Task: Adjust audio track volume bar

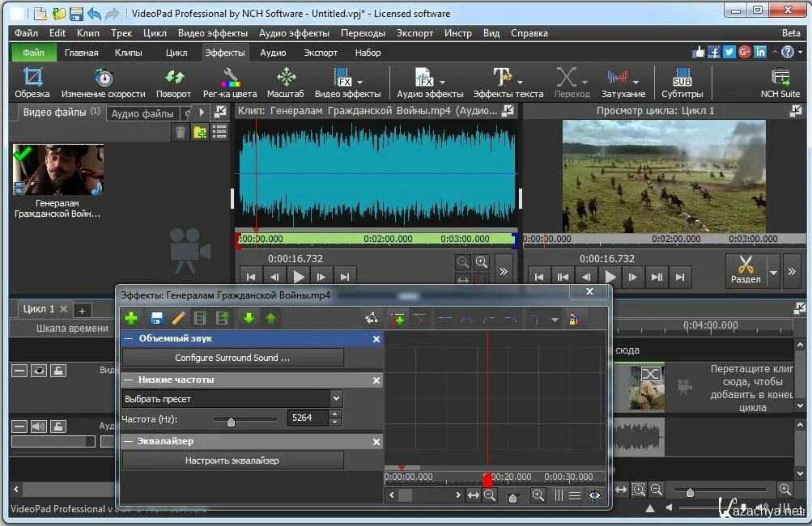Action: [53, 441]
